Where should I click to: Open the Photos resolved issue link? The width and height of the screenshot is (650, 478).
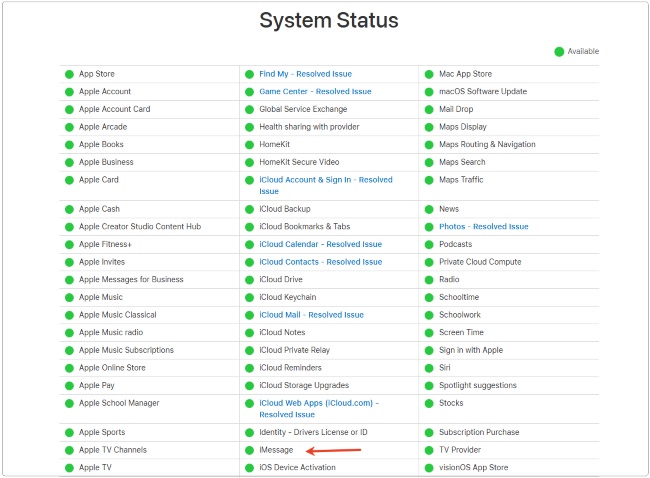[484, 227]
